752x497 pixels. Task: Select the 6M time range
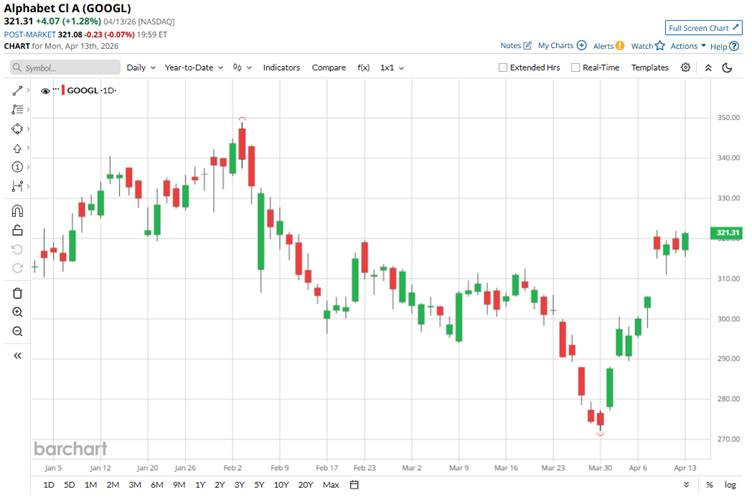pos(157,485)
